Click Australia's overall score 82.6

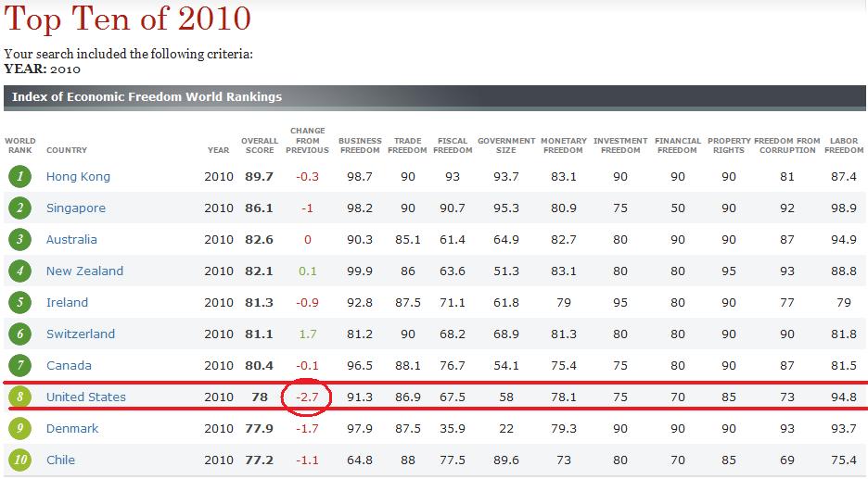coord(259,239)
